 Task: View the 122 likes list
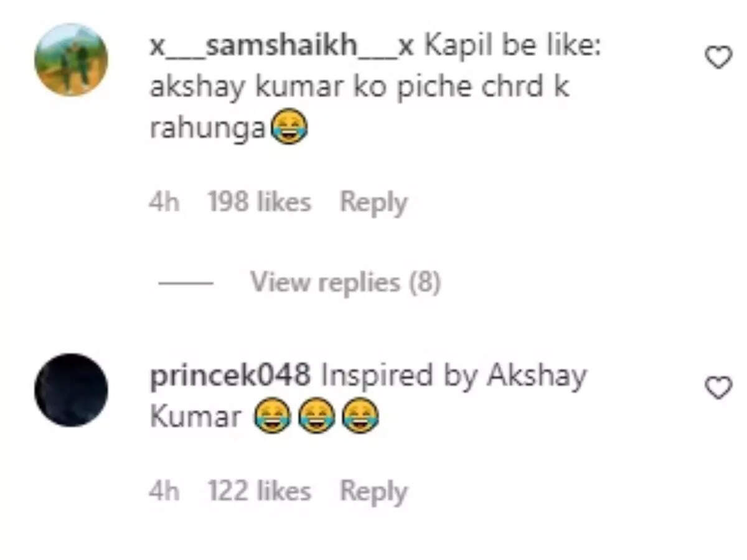click(259, 492)
